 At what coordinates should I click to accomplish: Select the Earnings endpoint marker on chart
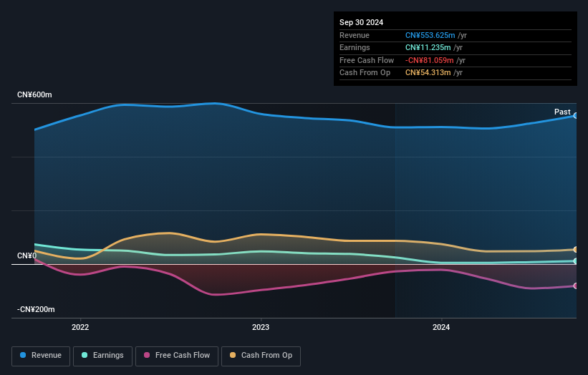pyautogui.click(x=575, y=261)
